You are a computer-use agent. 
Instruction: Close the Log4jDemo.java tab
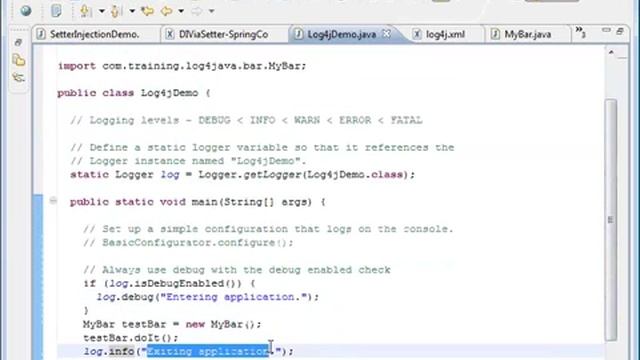tap(386, 34)
